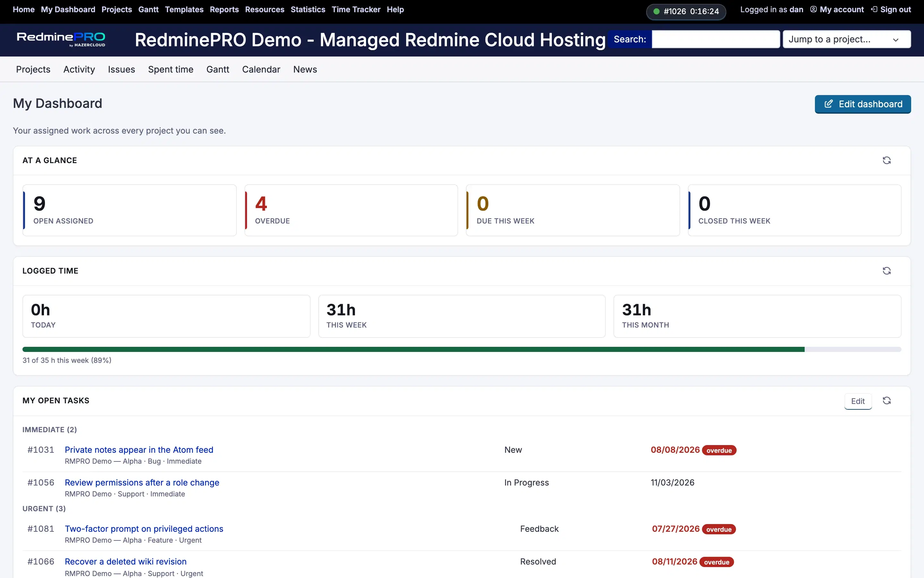Click the overdue badge next to 08/08/2026
Viewport: 924px width, 578px height.
(x=719, y=450)
